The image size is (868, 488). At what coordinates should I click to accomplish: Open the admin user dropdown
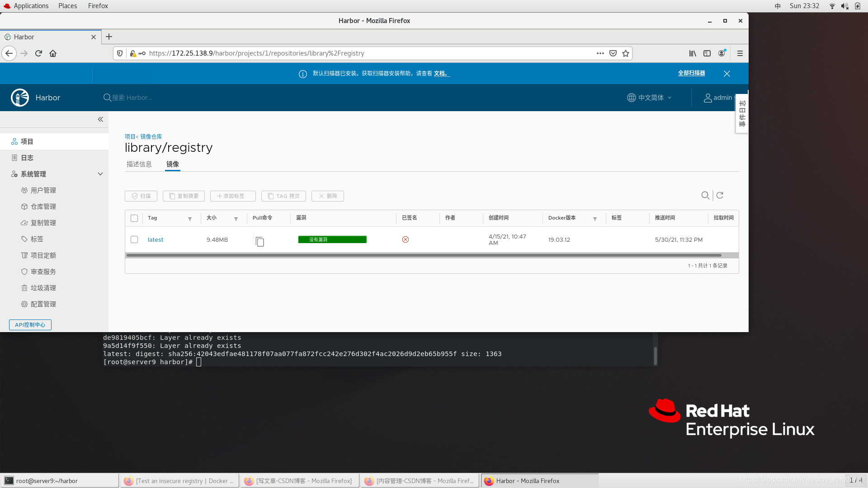coord(719,98)
